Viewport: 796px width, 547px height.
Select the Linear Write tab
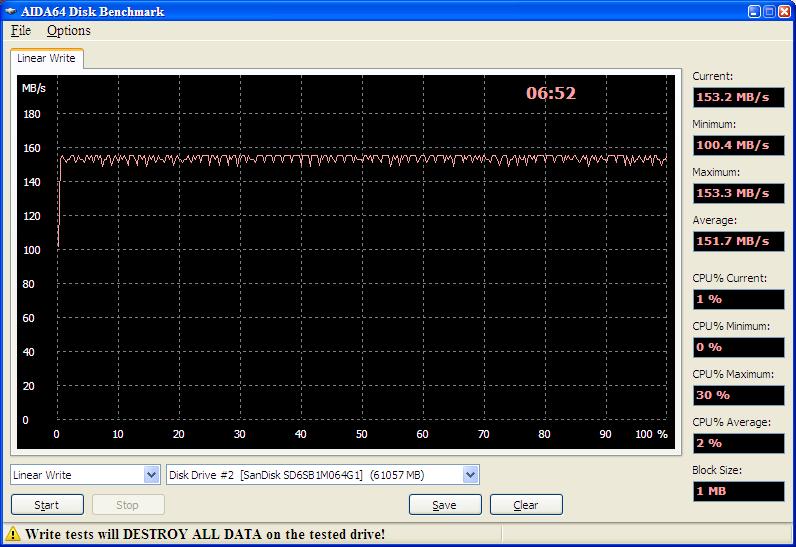(46, 58)
